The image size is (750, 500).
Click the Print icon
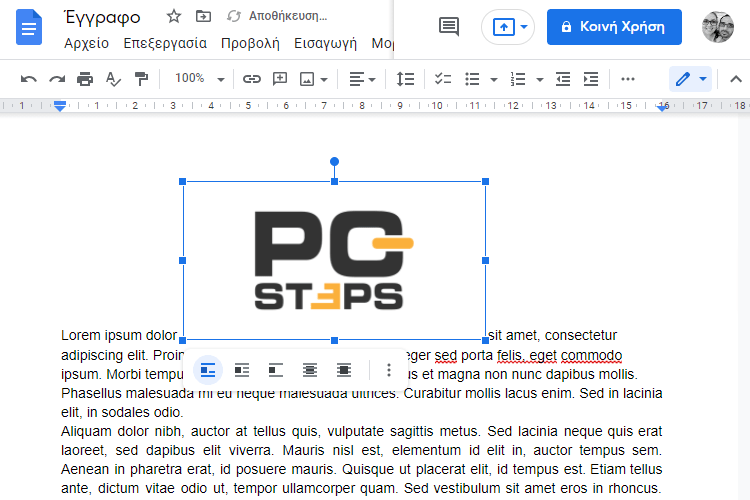pos(85,79)
